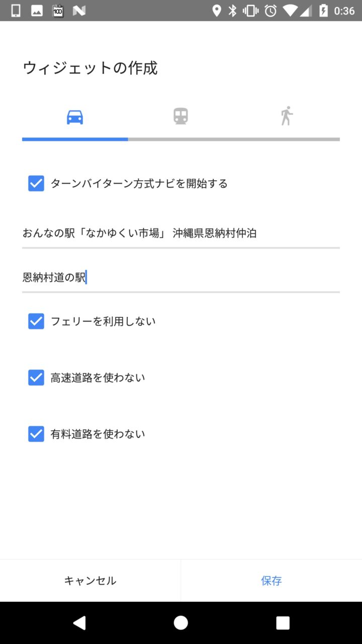Tap the shortcut name field 恩納村道の駅

(180, 277)
